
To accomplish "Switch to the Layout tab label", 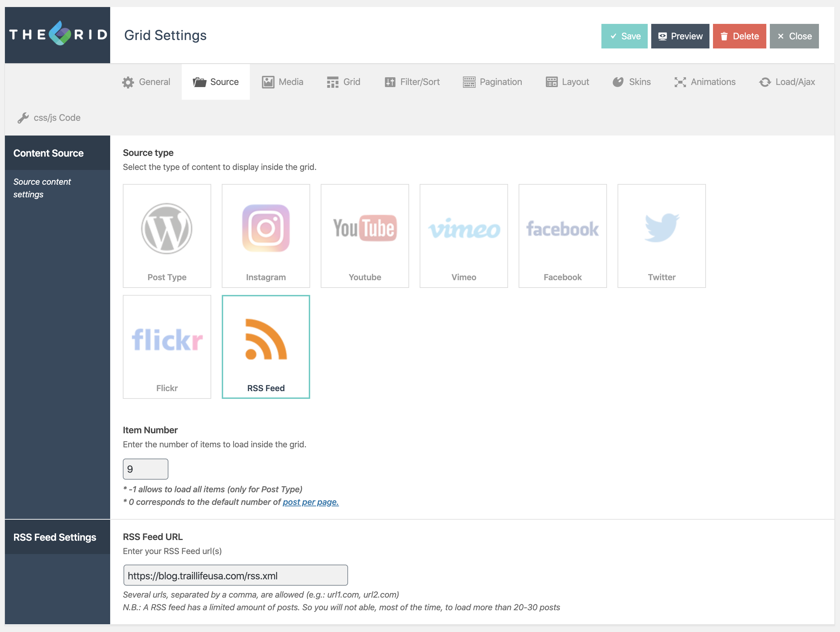I will tap(575, 82).
